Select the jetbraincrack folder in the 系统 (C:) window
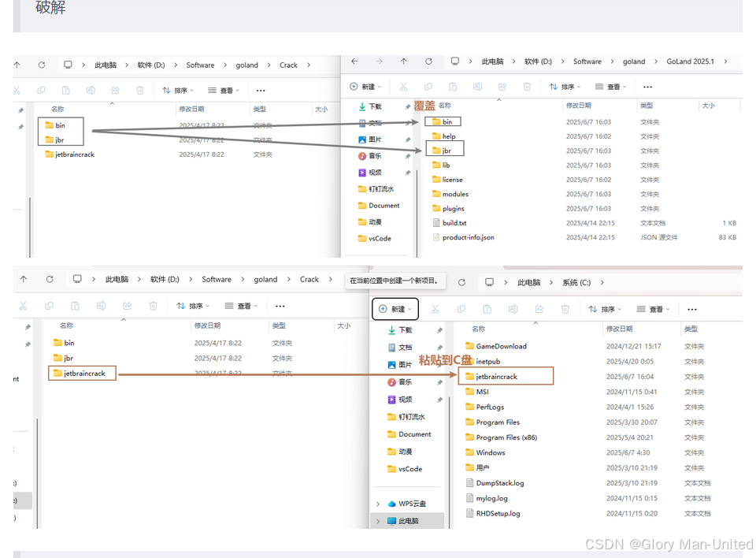 (491, 377)
